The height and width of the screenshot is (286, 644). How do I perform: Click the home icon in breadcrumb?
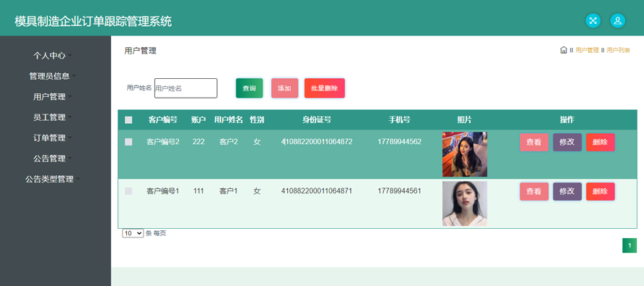(563, 50)
